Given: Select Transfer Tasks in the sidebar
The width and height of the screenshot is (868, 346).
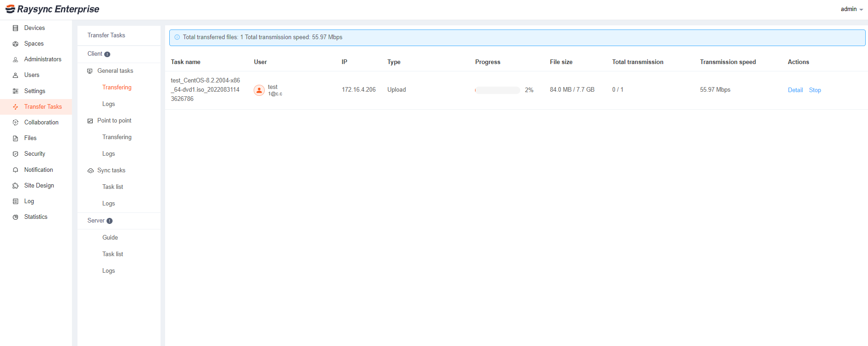Looking at the screenshot, I should (x=36, y=107).
